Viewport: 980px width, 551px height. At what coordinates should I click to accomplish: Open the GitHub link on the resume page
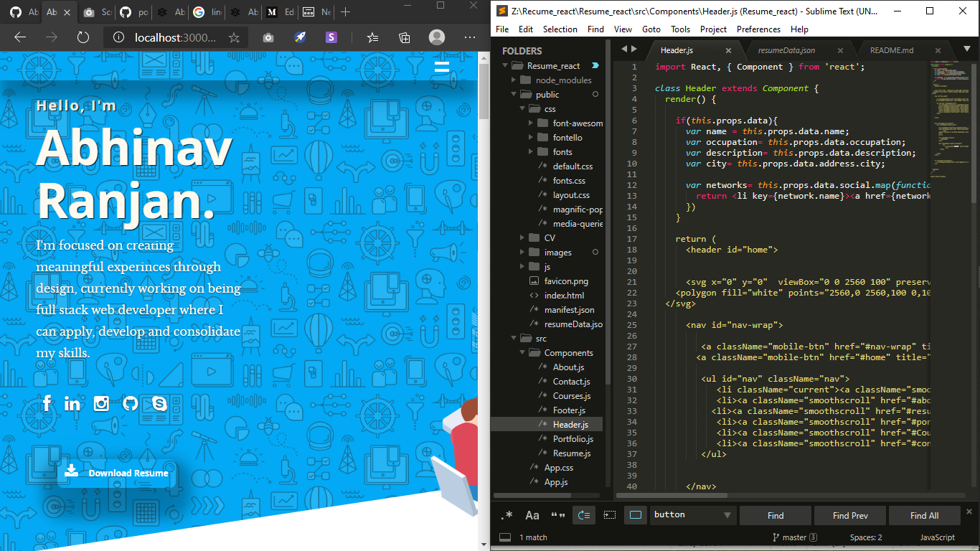pyautogui.click(x=130, y=403)
